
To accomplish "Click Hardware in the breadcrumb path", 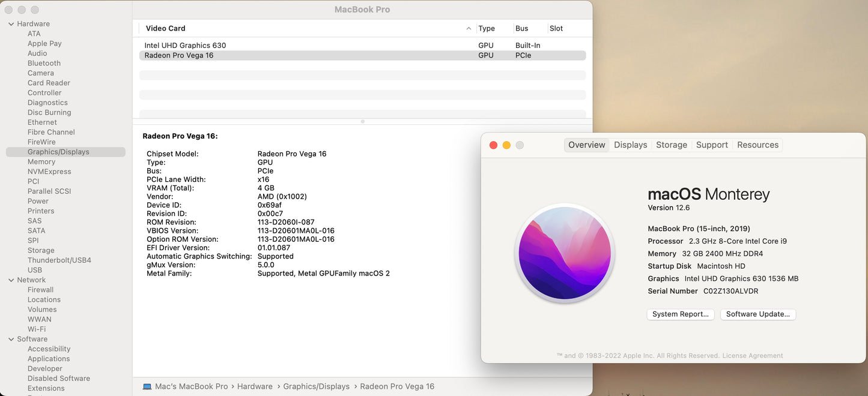I will coord(255,386).
